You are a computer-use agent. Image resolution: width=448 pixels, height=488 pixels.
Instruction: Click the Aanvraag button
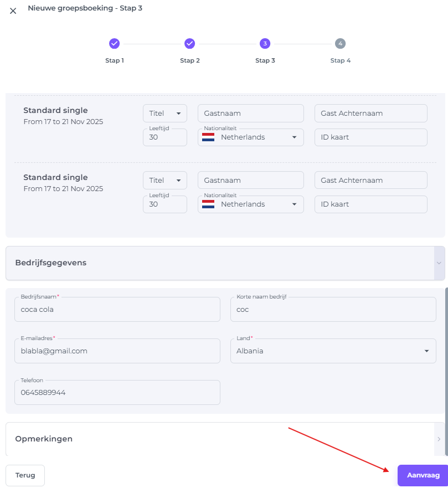point(423,475)
